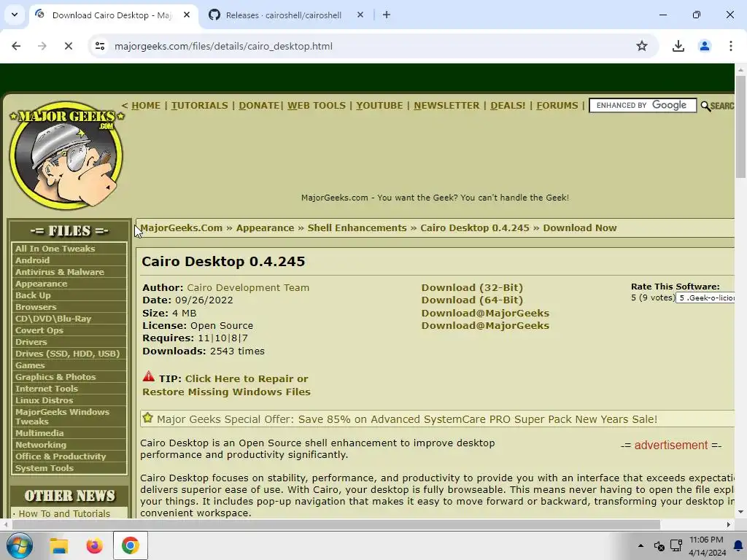Click Download (64-Bit) link
The width and height of the screenshot is (747, 560).
tap(472, 300)
